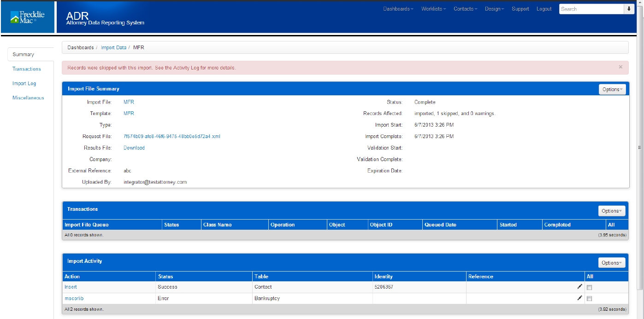Click identity value 5206367
Image resolution: width=644 pixels, height=319 pixels.
(384, 287)
